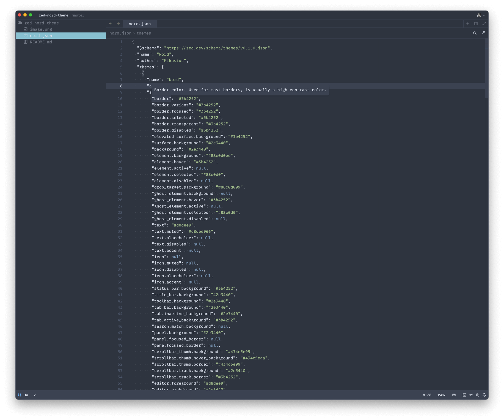
Task: Click line number 30 in the gutter
Action: (120, 225)
